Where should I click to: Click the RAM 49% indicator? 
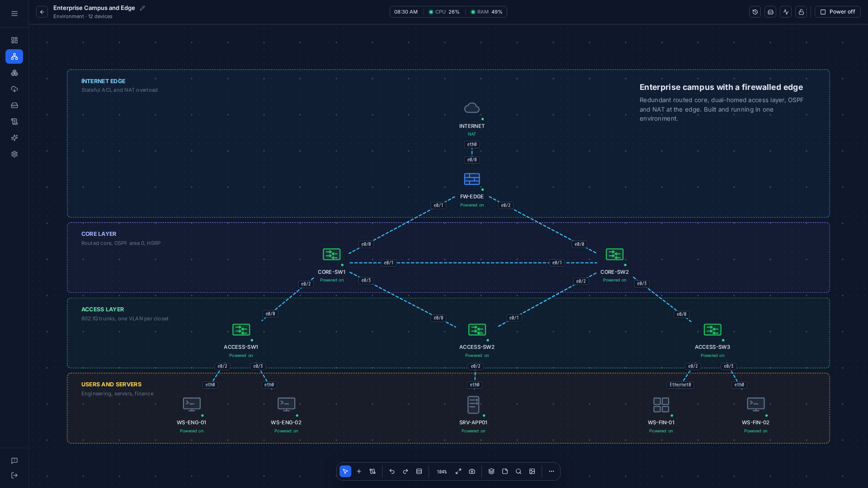[487, 12]
